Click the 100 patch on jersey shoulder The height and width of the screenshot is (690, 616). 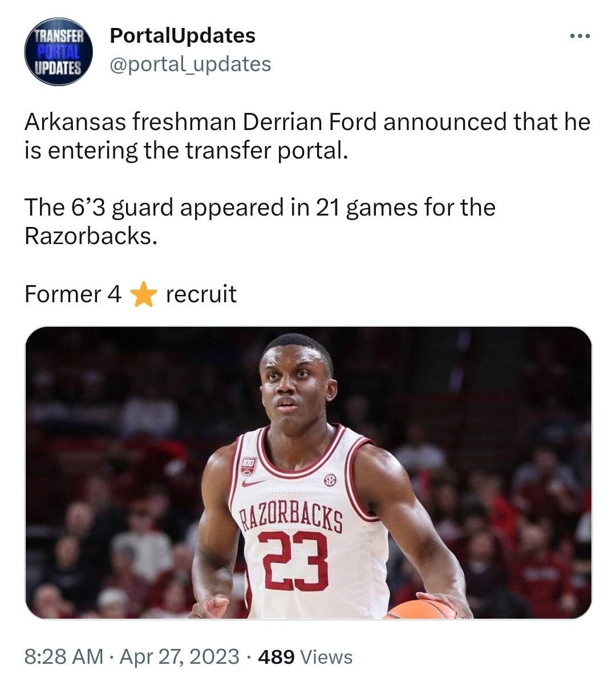click(248, 465)
